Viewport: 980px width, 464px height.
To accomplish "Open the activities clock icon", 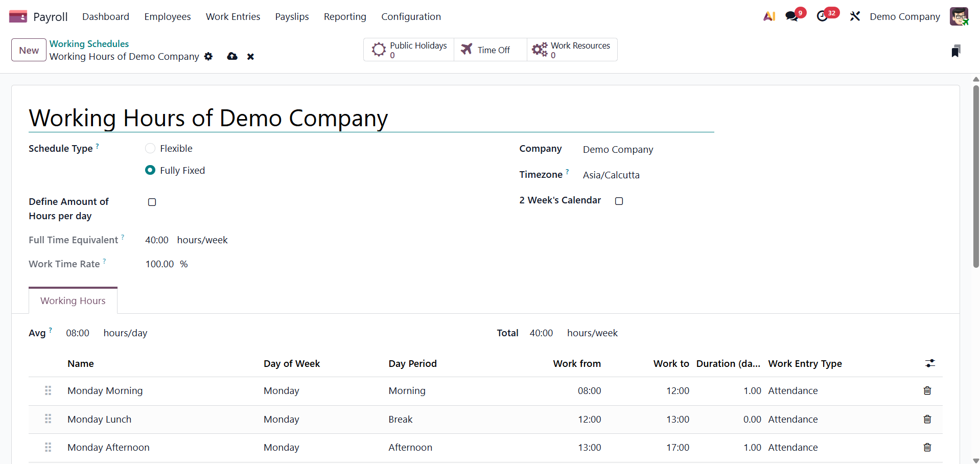I will [x=822, y=16].
